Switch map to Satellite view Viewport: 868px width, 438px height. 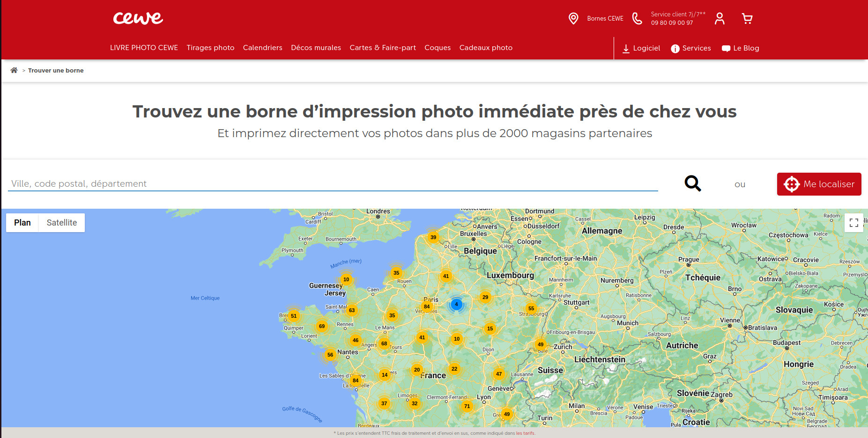click(x=61, y=223)
